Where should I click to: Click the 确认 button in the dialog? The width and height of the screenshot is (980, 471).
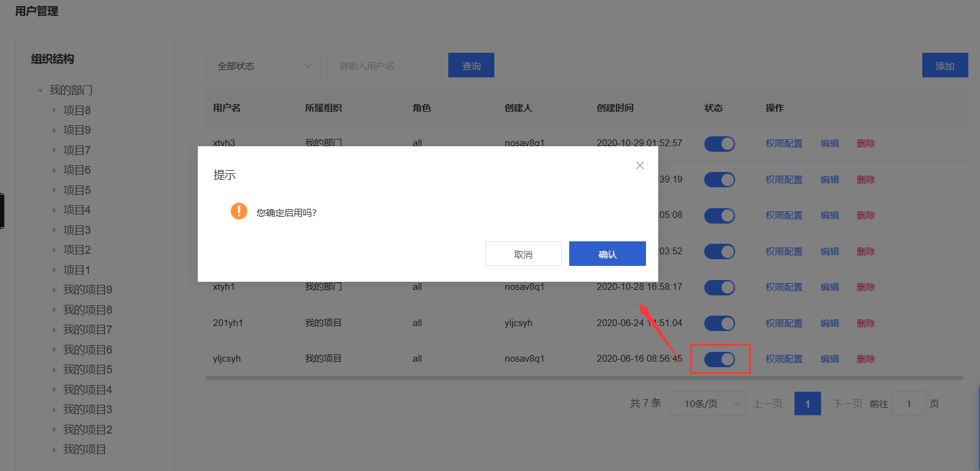[x=607, y=254]
